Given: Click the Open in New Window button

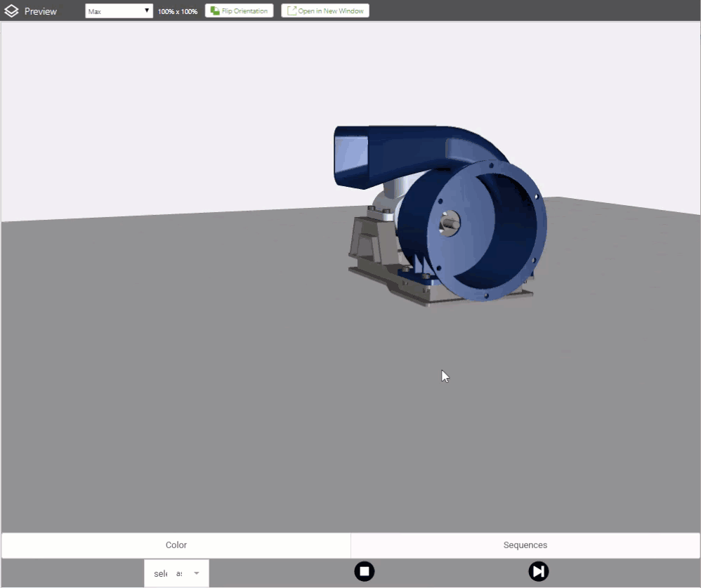Looking at the screenshot, I should 325,11.
